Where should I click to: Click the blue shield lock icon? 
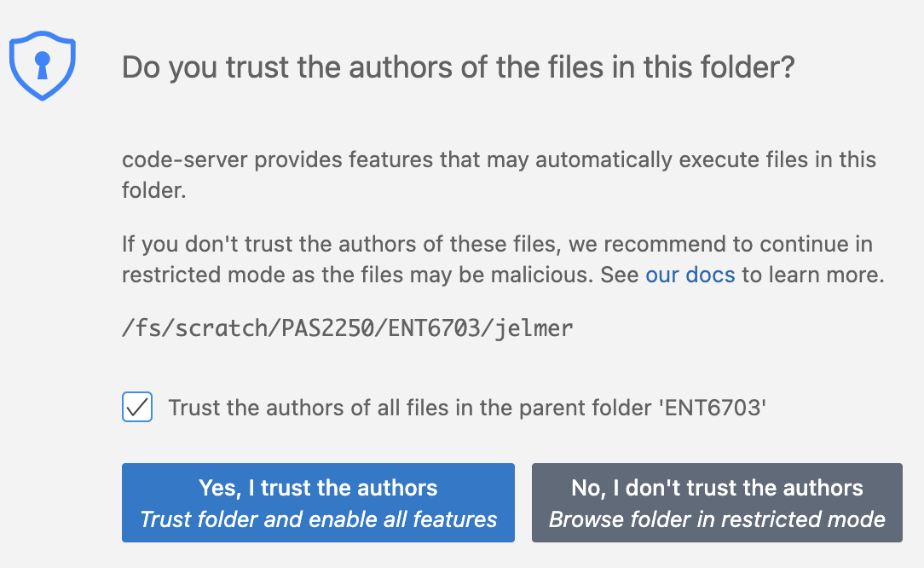click(x=43, y=66)
